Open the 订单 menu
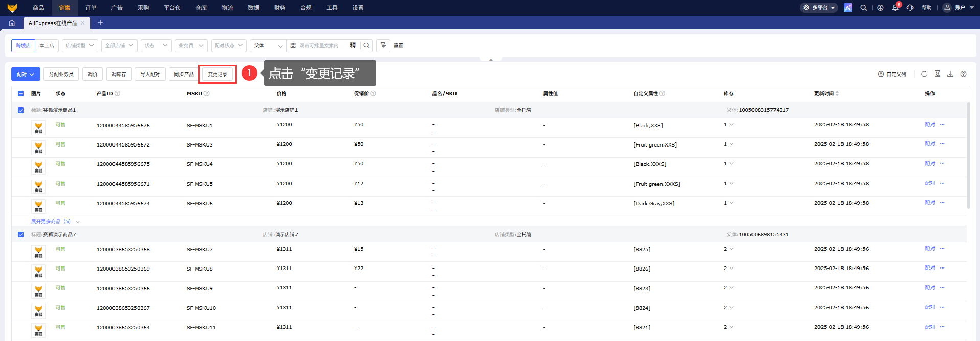The image size is (980, 341). [x=90, y=8]
